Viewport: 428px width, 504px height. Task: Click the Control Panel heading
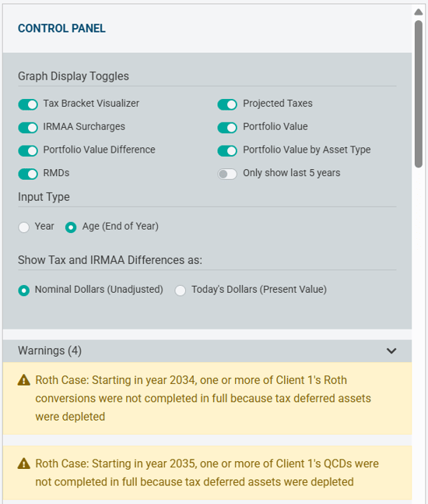[61, 28]
